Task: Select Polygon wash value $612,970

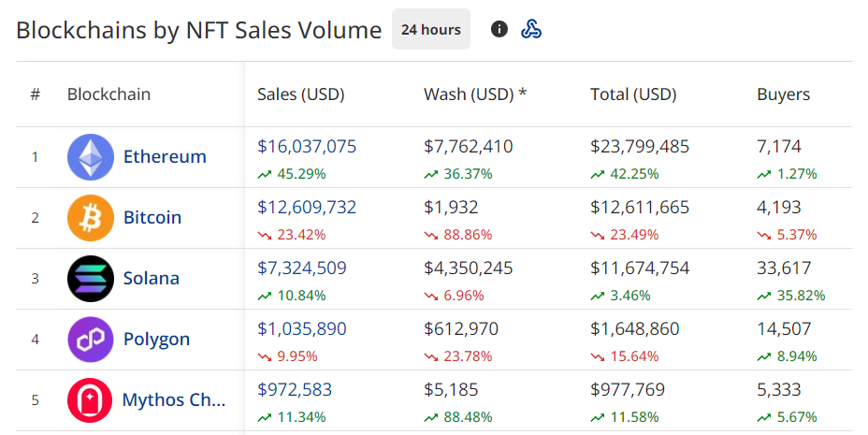Action: 461,329
